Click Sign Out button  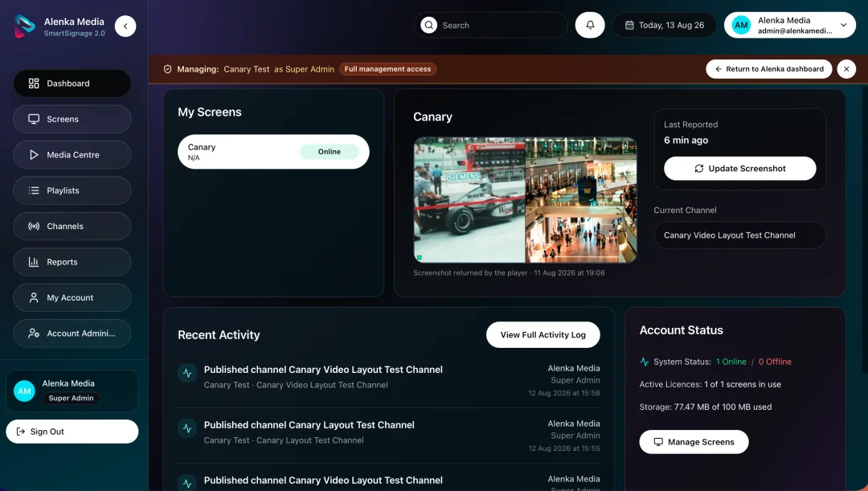point(72,432)
